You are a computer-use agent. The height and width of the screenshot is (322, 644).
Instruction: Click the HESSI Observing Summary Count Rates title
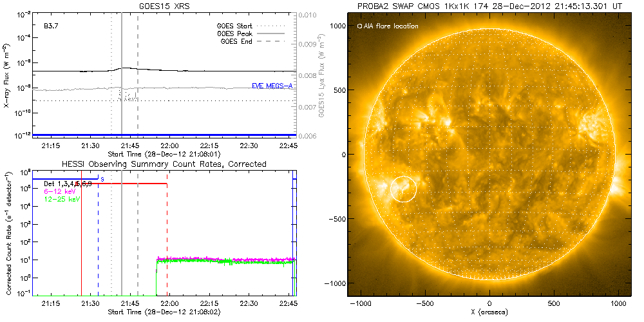click(164, 164)
